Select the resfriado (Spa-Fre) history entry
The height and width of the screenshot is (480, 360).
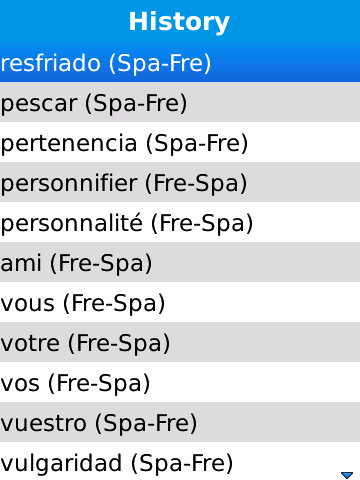[180, 63]
